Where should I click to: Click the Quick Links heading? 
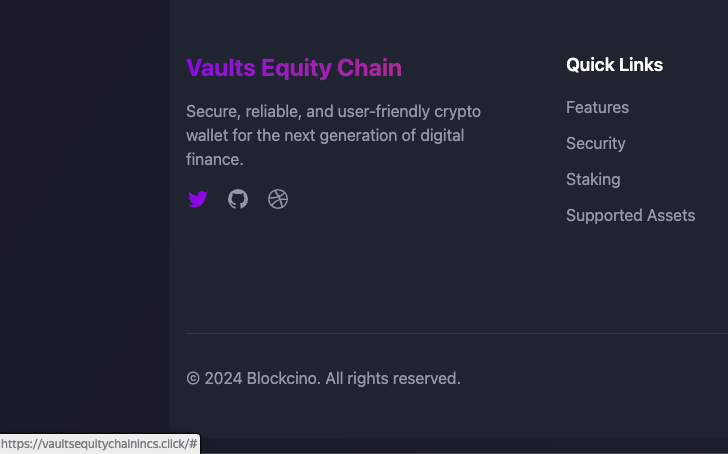(x=614, y=65)
